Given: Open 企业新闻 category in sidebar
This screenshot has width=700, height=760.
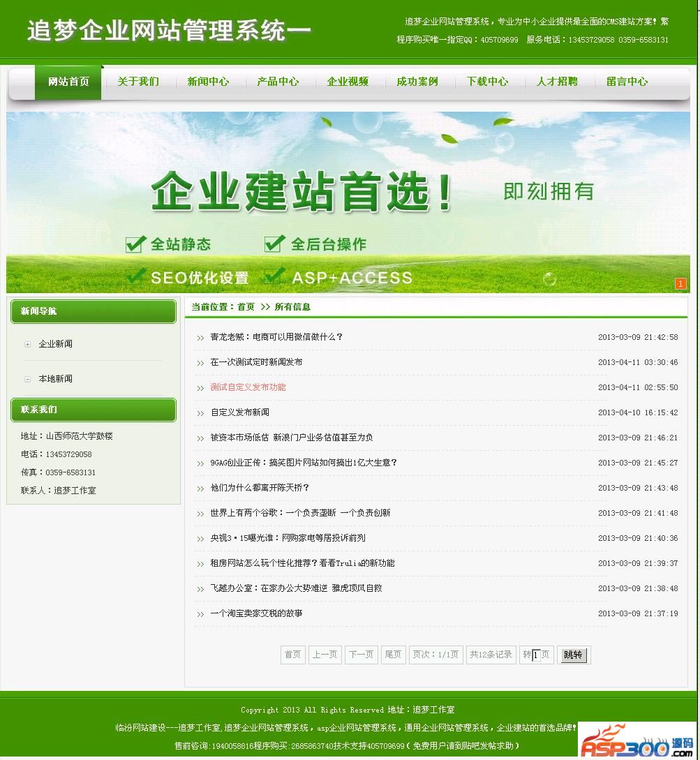Looking at the screenshot, I should [x=55, y=344].
